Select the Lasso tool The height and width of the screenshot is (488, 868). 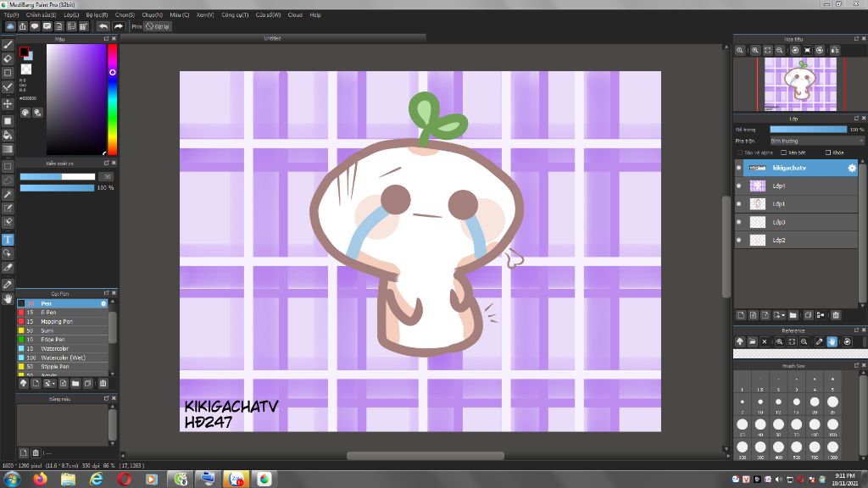point(8,180)
